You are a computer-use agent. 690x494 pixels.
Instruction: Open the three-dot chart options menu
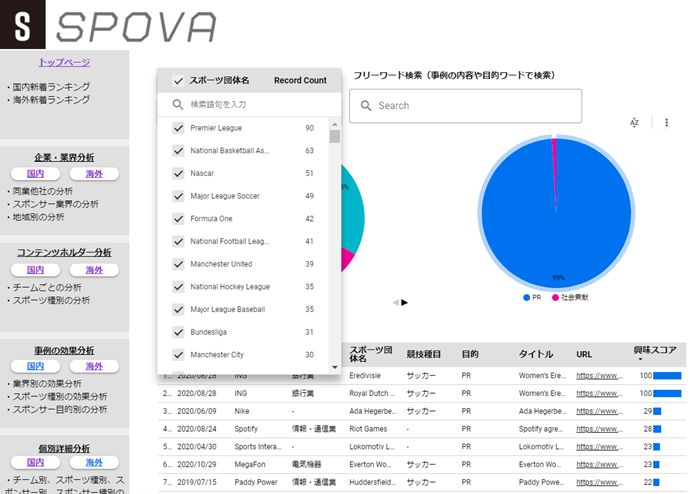(x=666, y=123)
